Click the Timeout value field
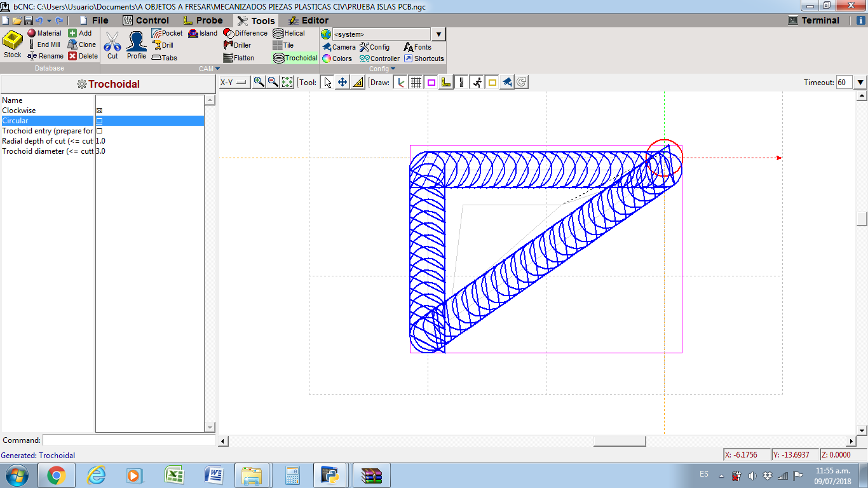868x488 pixels. pos(844,82)
